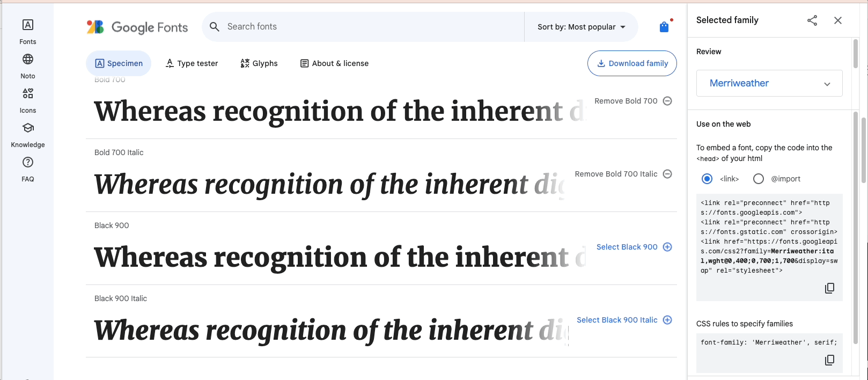The image size is (868, 380).
Task: Download the Merriweather family
Action: [632, 63]
